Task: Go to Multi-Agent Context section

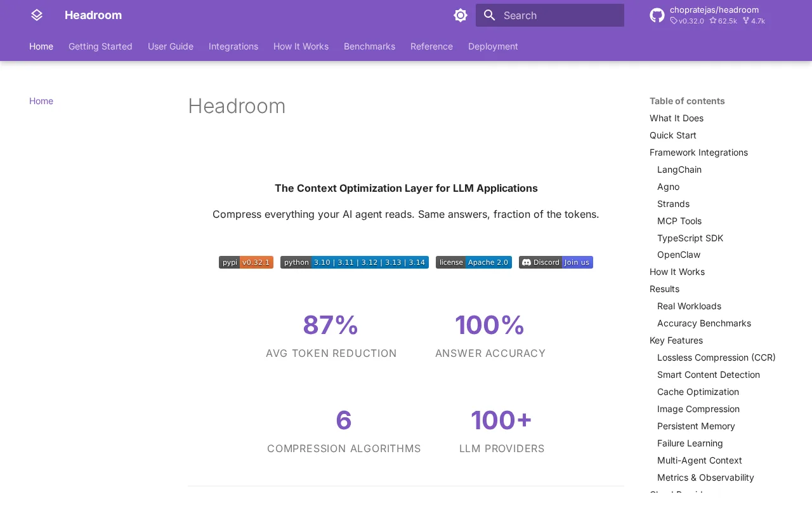Action: point(700,460)
